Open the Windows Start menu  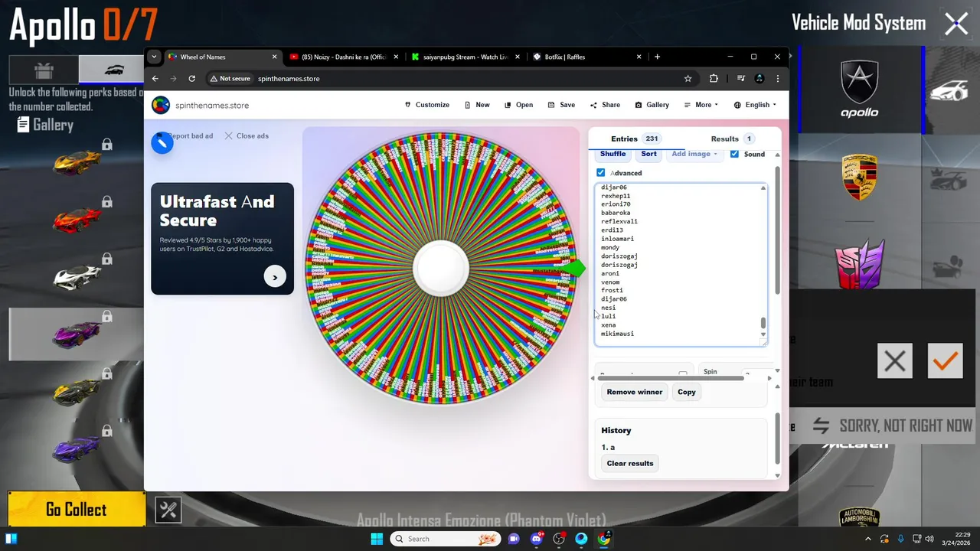(x=377, y=539)
